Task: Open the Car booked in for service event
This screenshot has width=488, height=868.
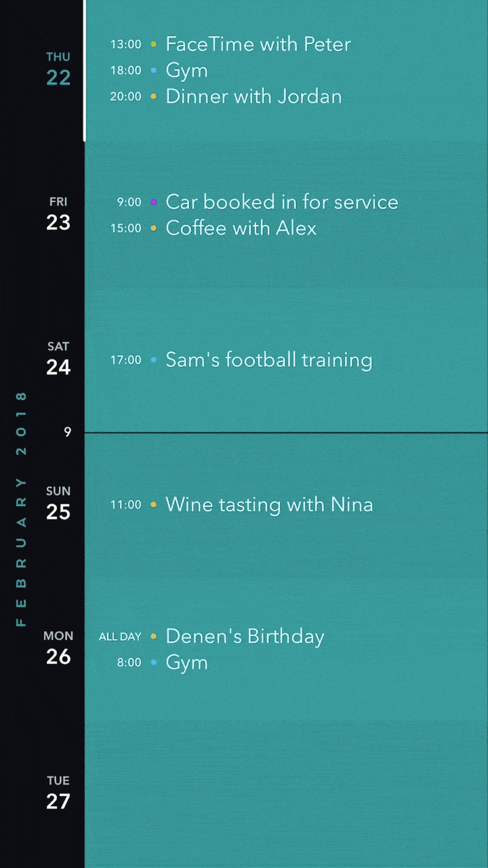Action: (x=281, y=202)
